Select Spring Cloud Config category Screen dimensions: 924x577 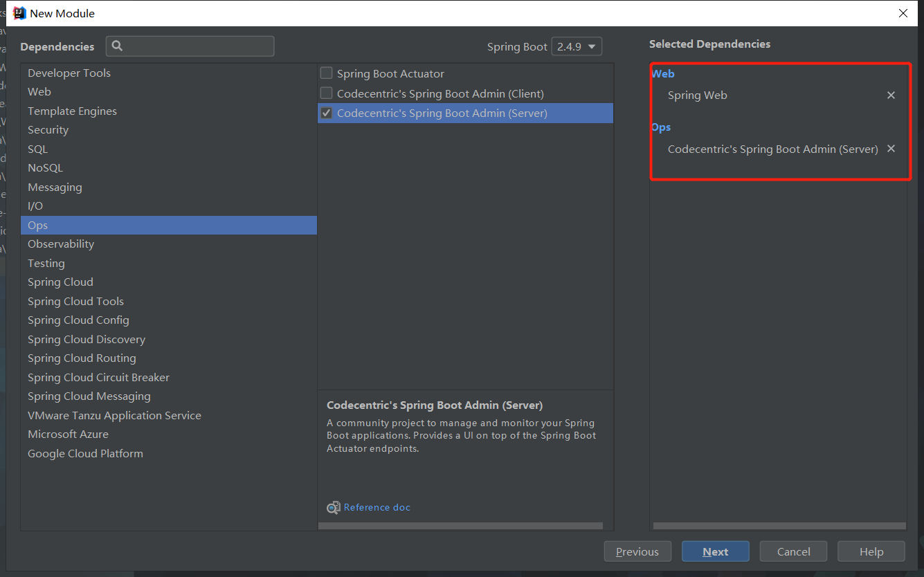tap(169, 320)
